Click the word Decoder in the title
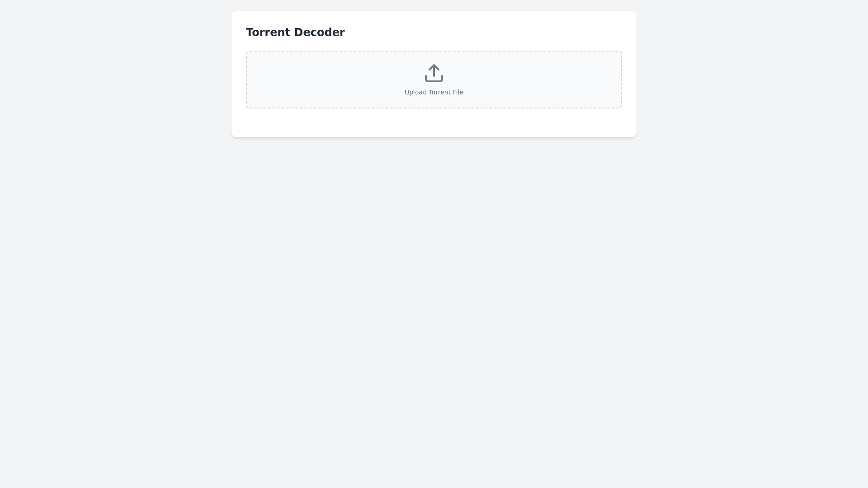The image size is (868, 488). 319,33
